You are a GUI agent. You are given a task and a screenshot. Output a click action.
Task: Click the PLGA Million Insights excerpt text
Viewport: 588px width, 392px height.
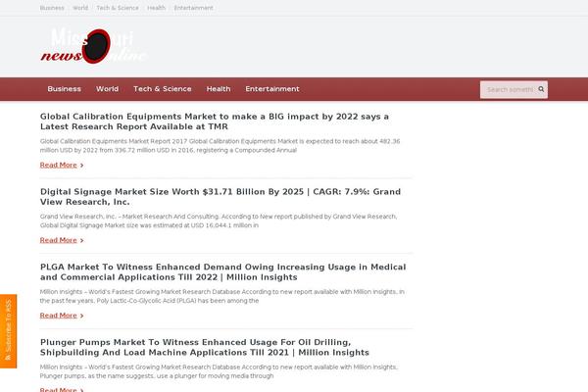pyautogui.click(x=222, y=296)
